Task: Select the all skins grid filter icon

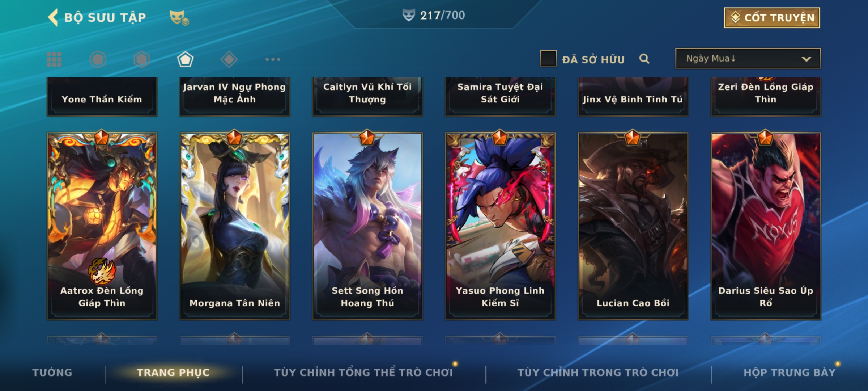Action: tap(54, 59)
